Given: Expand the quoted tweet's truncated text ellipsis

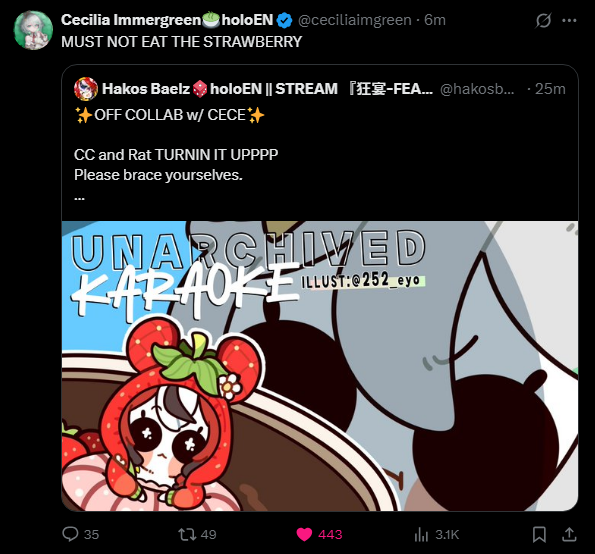Looking at the screenshot, I should pos(79,198).
